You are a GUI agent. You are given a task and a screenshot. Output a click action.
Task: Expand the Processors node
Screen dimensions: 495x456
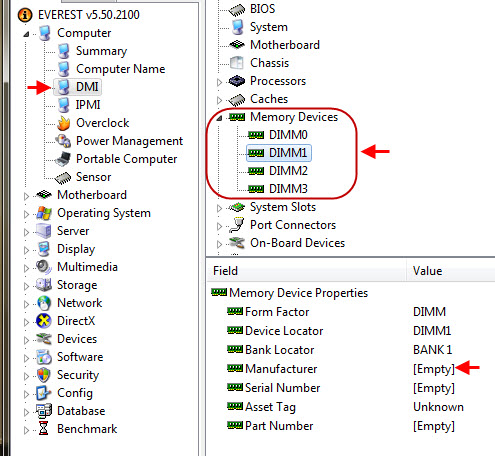tap(219, 82)
